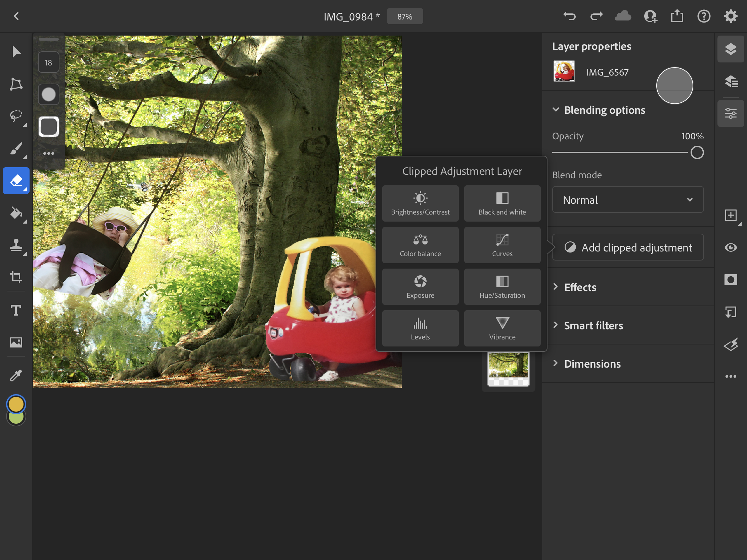The width and height of the screenshot is (747, 560).
Task: Choose Color balance adjustment
Action: [420, 245]
